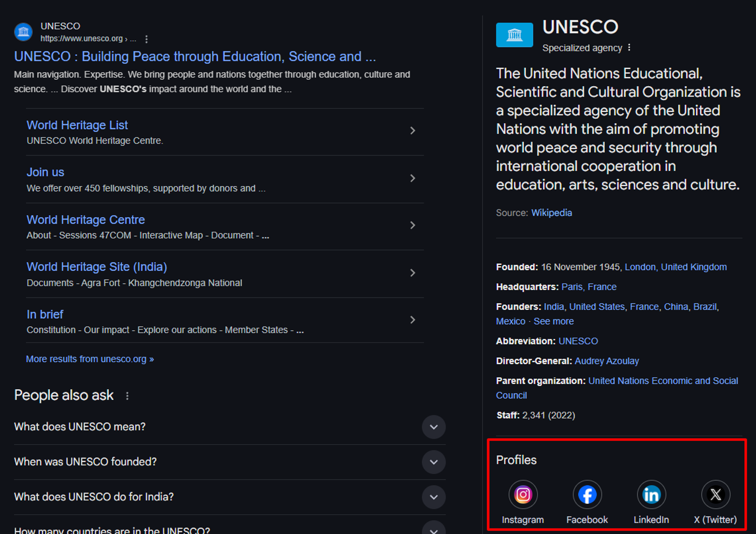Image resolution: width=756 pixels, height=534 pixels.
Task: Click the London, United Kingdom founded link
Action: (676, 267)
